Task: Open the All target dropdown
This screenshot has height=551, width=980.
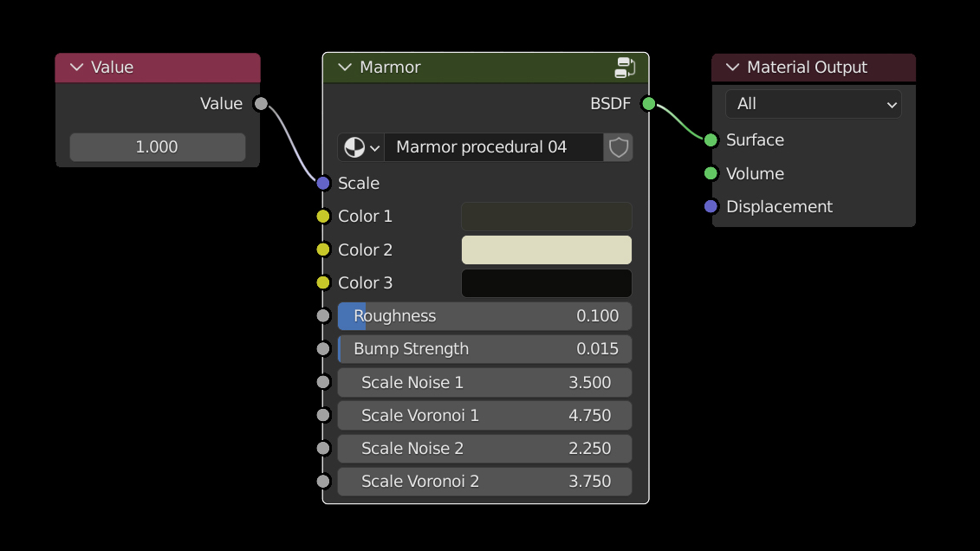Action: [813, 104]
